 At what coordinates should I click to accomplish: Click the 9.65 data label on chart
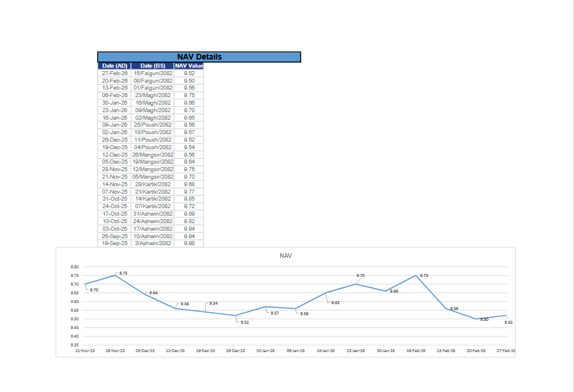click(x=335, y=302)
